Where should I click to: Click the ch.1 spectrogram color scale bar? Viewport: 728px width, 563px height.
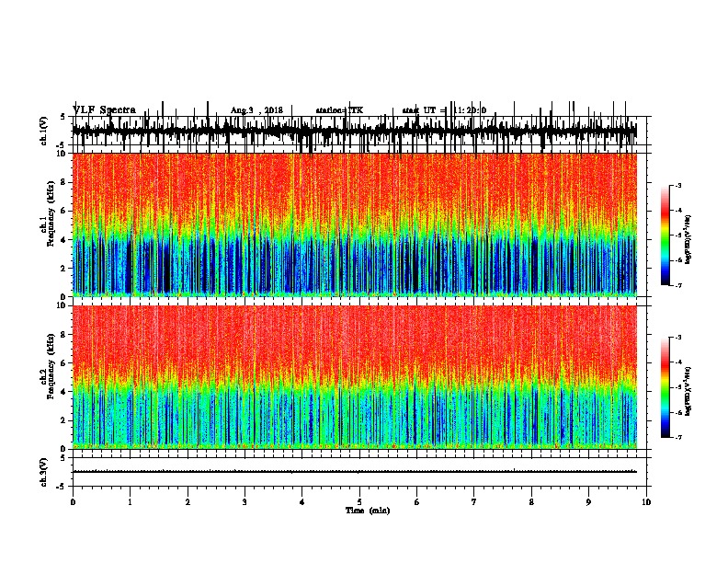(665, 236)
